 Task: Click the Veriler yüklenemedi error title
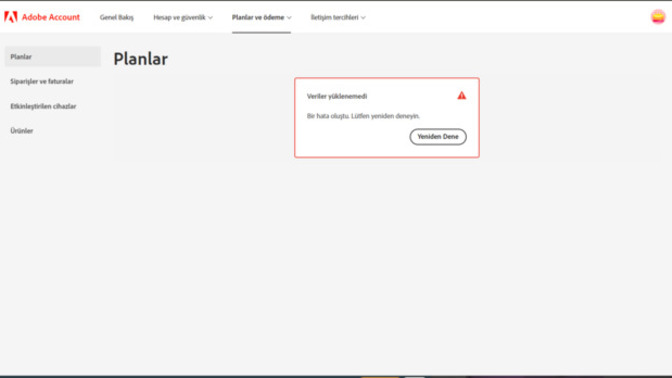pos(337,96)
